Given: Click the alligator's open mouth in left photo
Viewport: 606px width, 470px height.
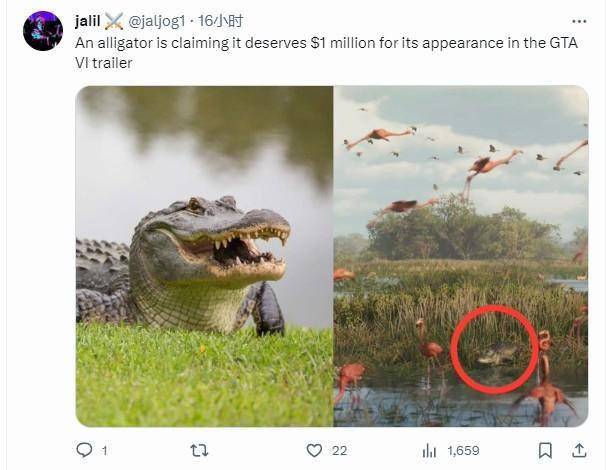Looking at the screenshot, I should point(243,252).
